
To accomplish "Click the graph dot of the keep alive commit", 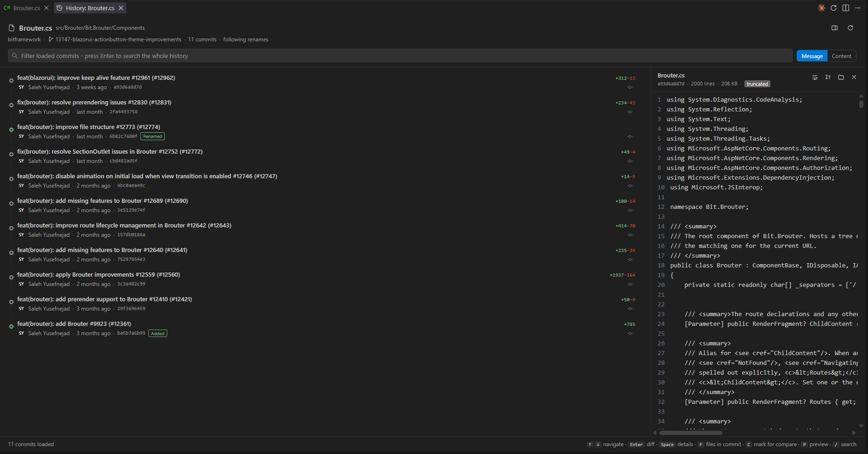I will click(x=11, y=81).
